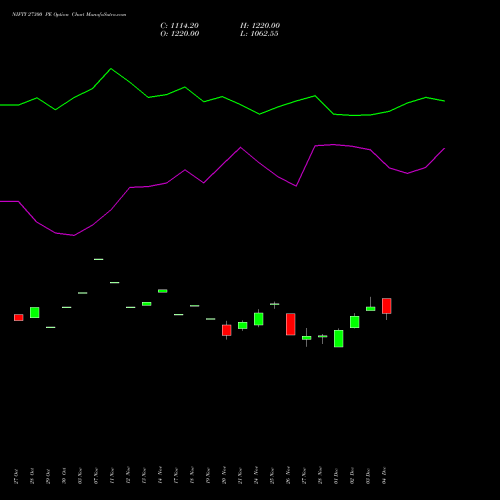Screen dimensions: 500x500
Task: Select the high value H: 1220.00
Action: (260, 26)
